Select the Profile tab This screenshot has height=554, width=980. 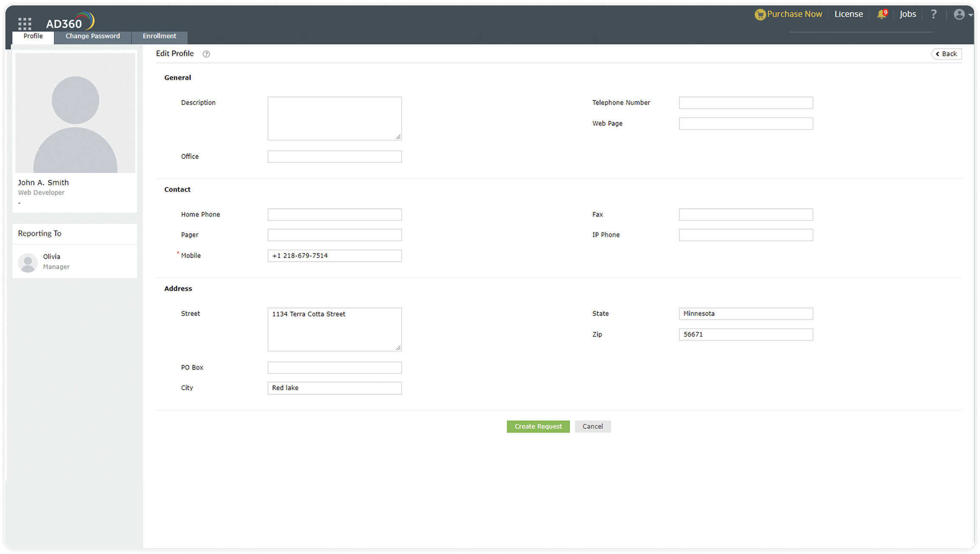[x=33, y=37]
